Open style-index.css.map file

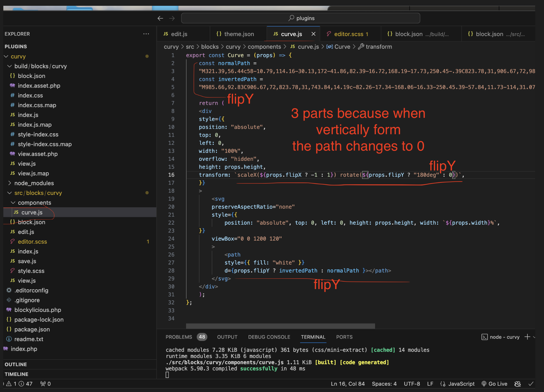pos(45,144)
